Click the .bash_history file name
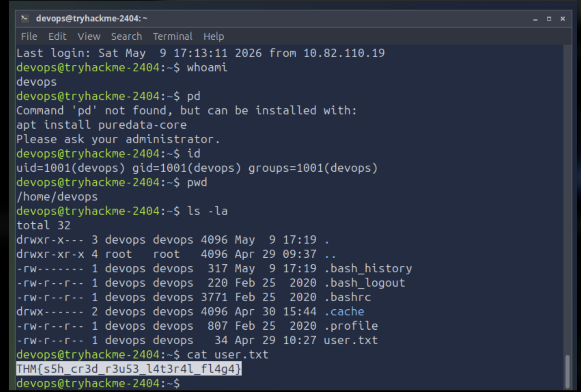581x392 pixels. click(368, 269)
